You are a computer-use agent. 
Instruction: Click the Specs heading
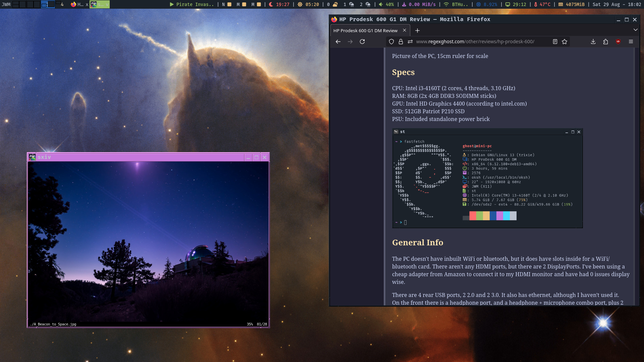point(403,72)
